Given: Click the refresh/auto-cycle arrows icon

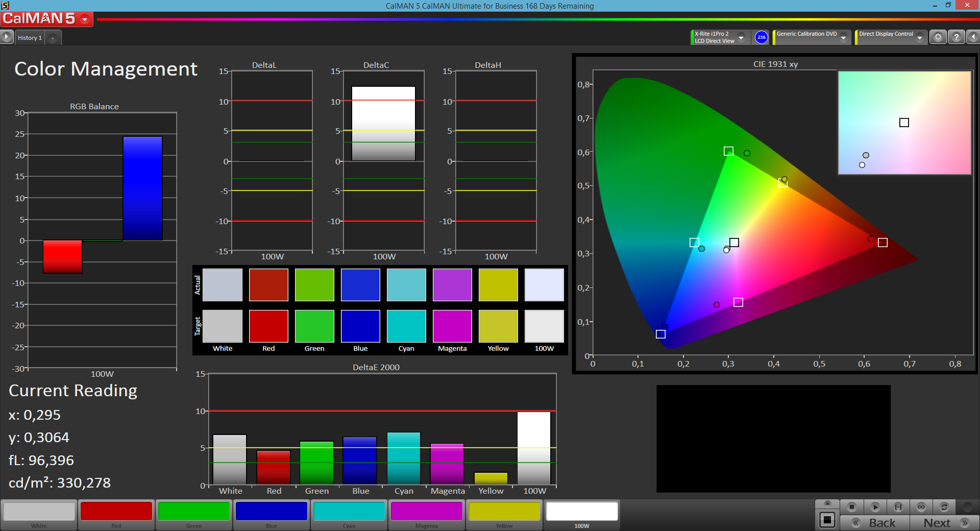Looking at the screenshot, I should (944, 507).
